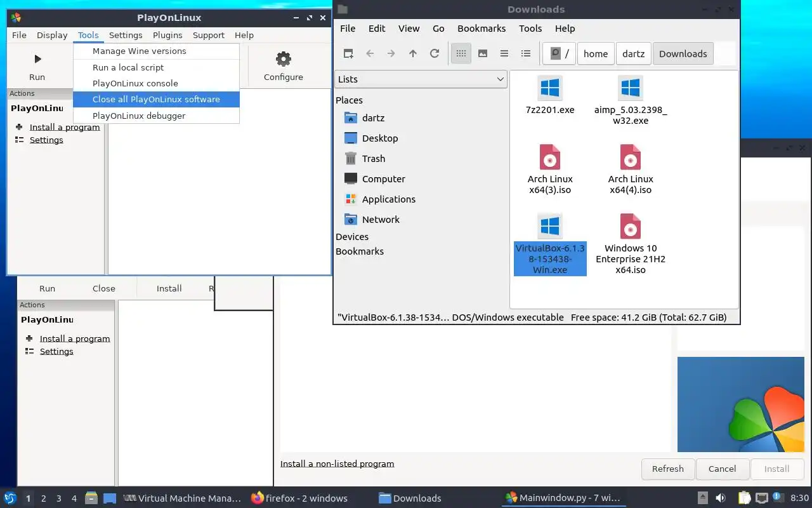Select the VirtualBox-6.1.38-153438-Win.exe file
Image resolution: width=812 pixels, height=508 pixels.
click(550, 244)
